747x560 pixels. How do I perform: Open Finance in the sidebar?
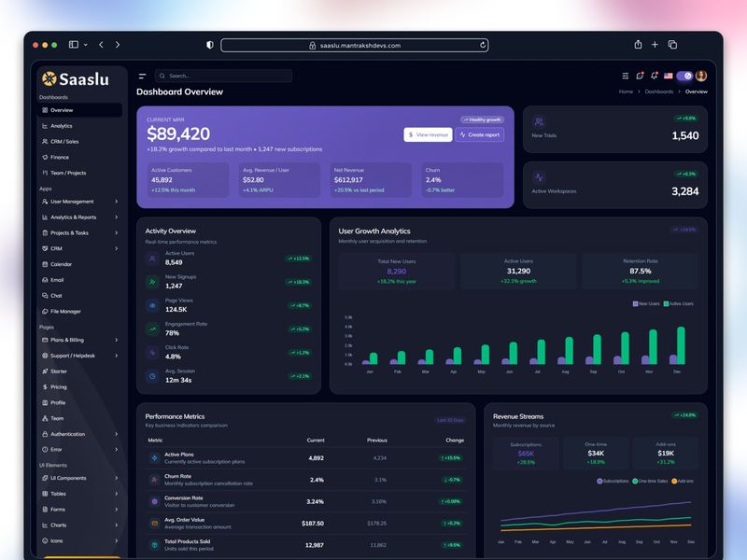(x=79, y=157)
